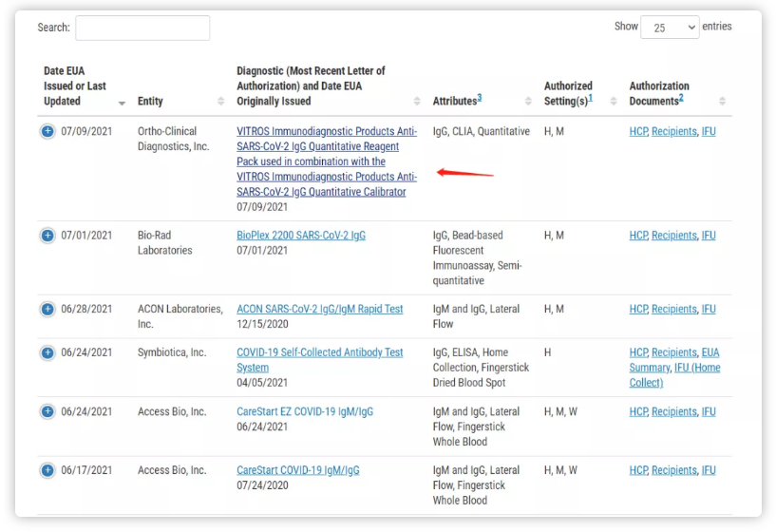
Task: Expand the CareStart EZ COVID-19 row plus icon
Action: 47,411
